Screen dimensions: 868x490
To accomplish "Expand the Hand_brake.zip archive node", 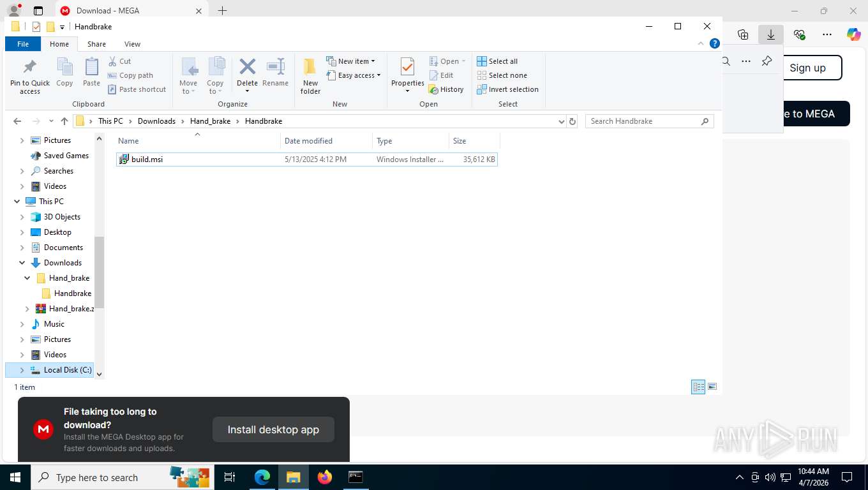I will click(x=27, y=309).
